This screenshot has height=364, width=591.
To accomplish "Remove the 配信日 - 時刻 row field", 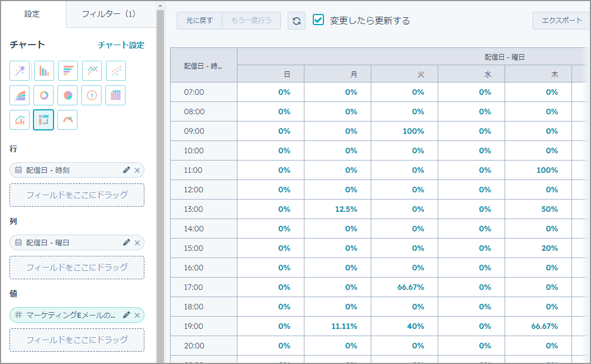I will tap(137, 171).
